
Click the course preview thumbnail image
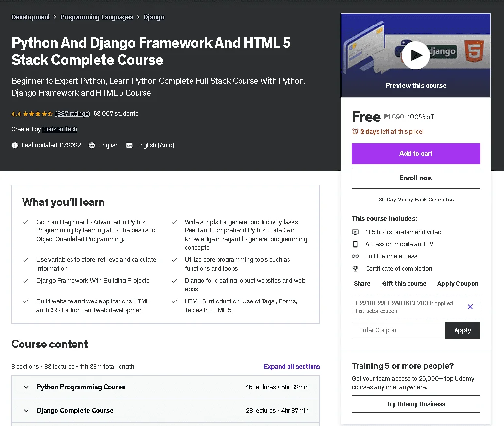coord(416,55)
